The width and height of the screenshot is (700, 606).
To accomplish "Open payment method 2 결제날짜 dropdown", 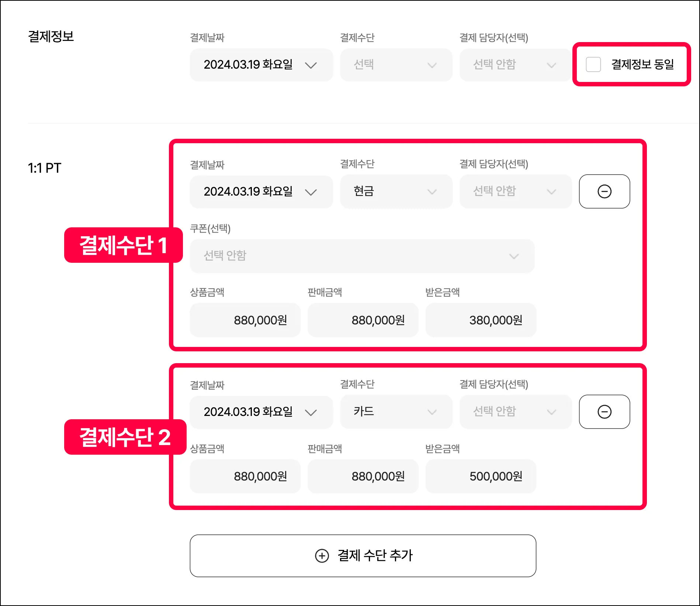I will coord(261,412).
